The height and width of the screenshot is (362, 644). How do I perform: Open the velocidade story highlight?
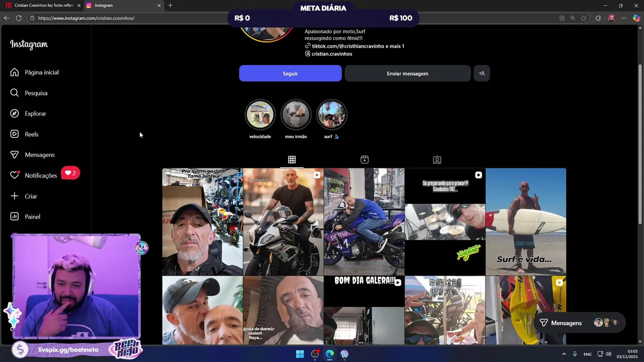coord(260,115)
